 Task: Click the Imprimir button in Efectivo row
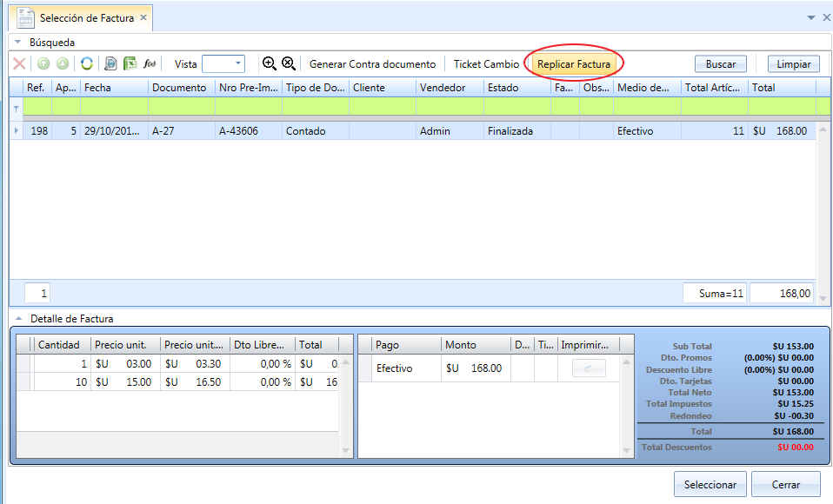click(589, 368)
